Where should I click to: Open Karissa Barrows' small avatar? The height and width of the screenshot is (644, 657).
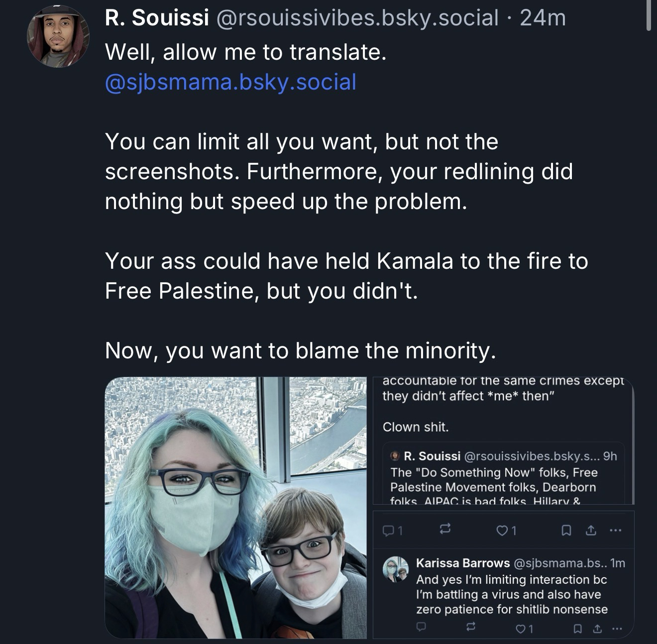pyautogui.click(x=396, y=569)
